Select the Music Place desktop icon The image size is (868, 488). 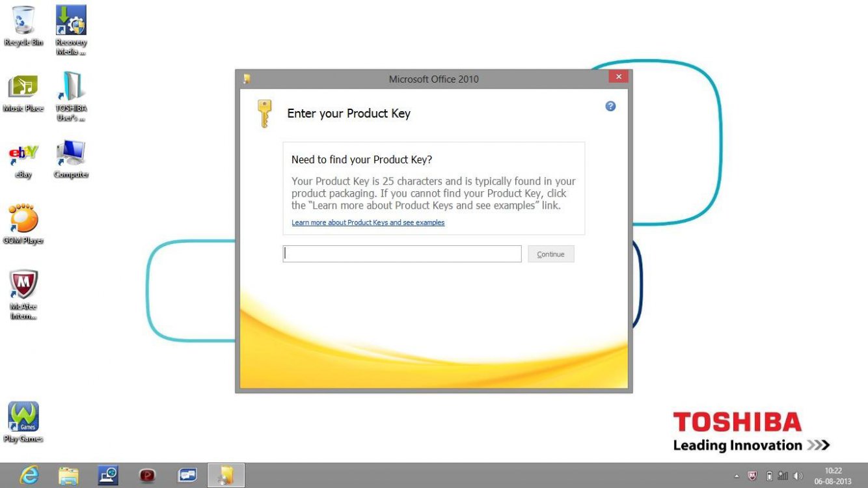click(x=23, y=92)
